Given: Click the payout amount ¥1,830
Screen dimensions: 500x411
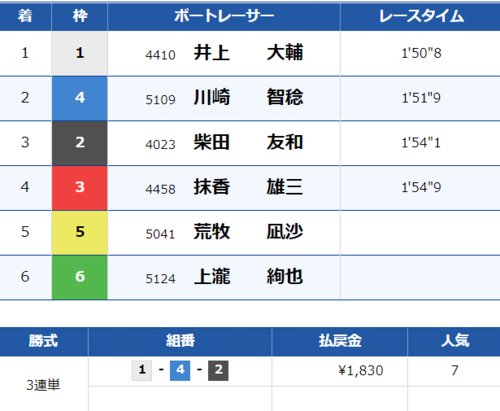Looking at the screenshot, I should (361, 370).
